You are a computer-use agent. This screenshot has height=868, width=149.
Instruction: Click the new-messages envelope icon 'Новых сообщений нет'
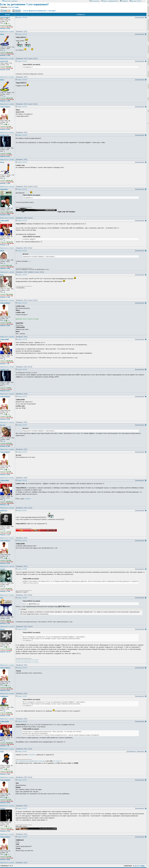102,1
